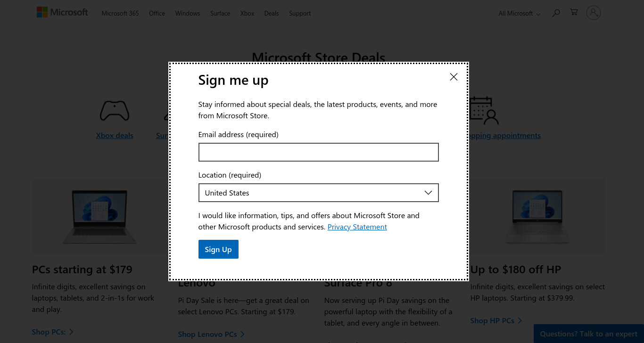Open the shopping cart icon
This screenshot has width=644, height=343.
coord(574,12)
